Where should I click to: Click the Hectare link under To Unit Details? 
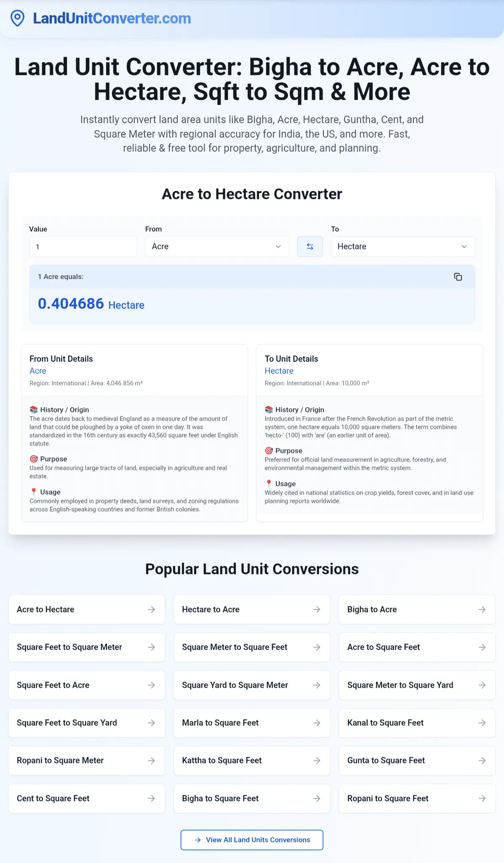tap(279, 371)
